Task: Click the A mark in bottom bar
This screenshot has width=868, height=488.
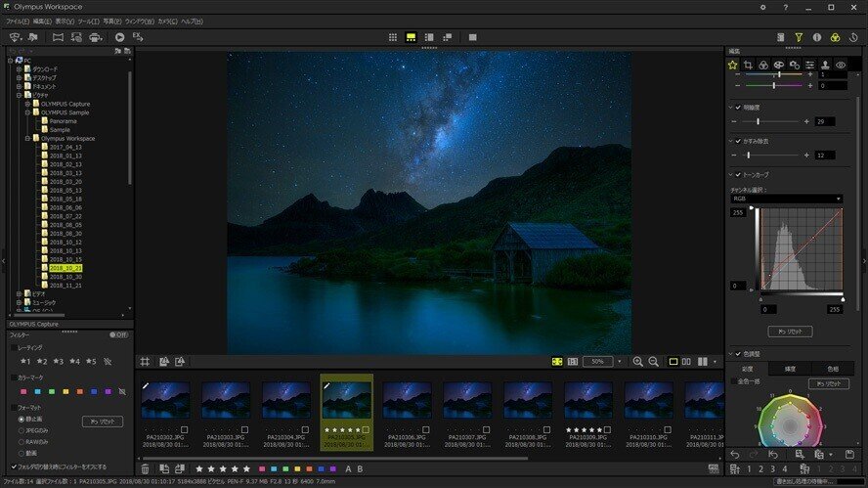Action: coord(348,469)
